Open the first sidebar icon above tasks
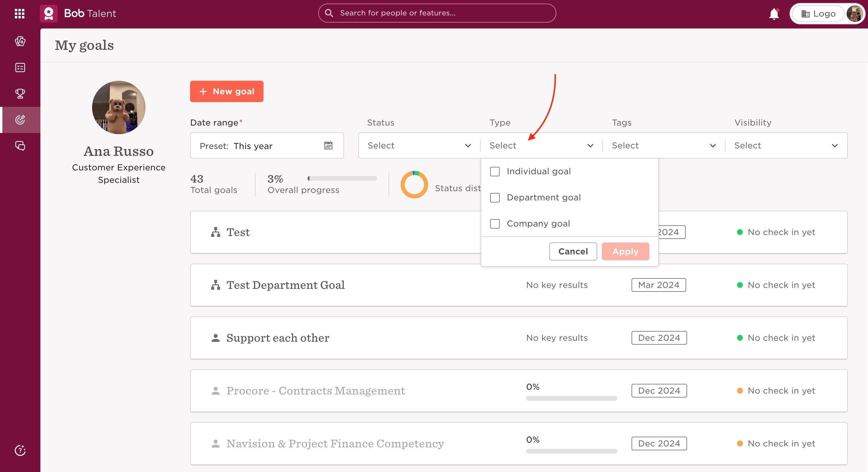 (x=20, y=41)
